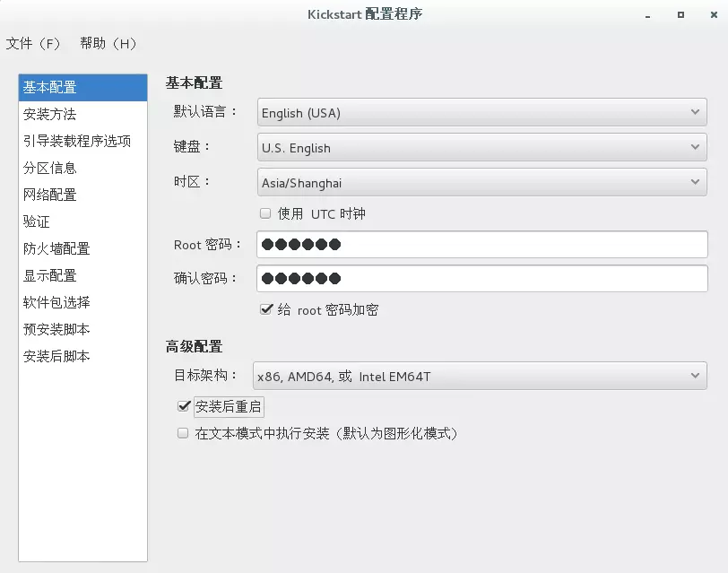The height and width of the screenshot is (573, 728).
Task: Enable the 使用 UTC 时钟 checkbox
Action: 265,213
